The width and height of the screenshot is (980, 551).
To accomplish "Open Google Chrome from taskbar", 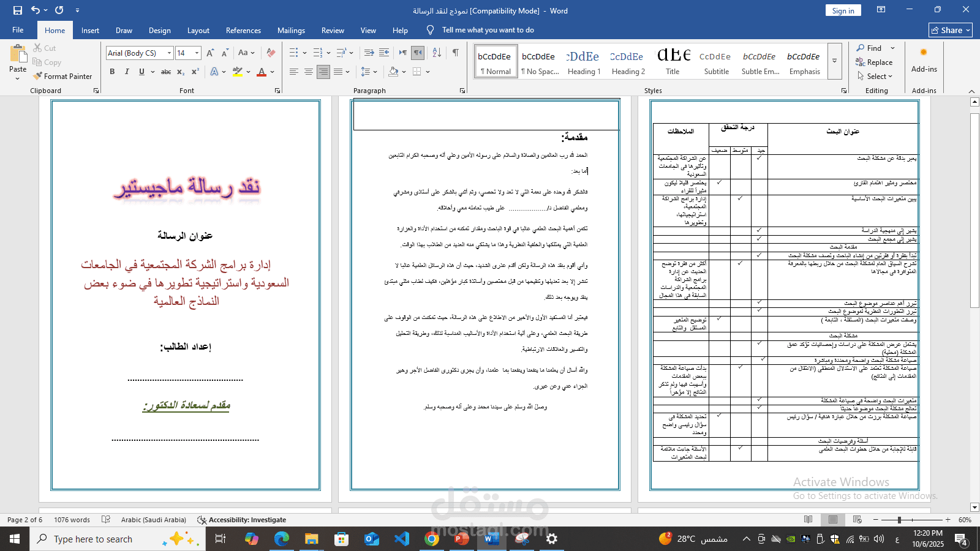I will coord(432,539).
